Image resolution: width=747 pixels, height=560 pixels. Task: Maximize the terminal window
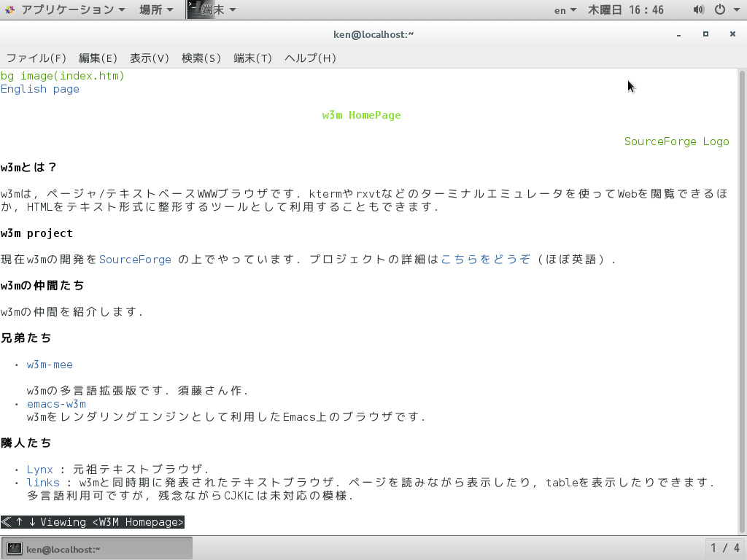click(705, 34)
